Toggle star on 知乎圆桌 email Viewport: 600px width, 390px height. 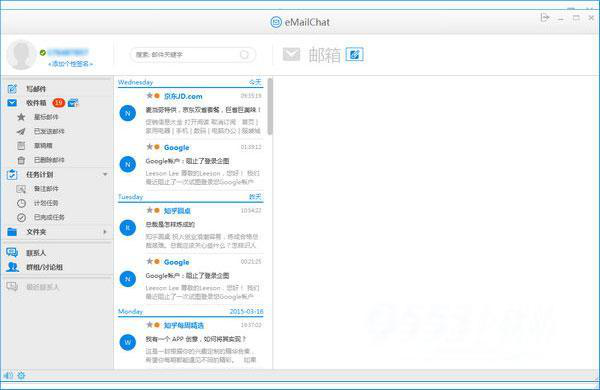150,210
